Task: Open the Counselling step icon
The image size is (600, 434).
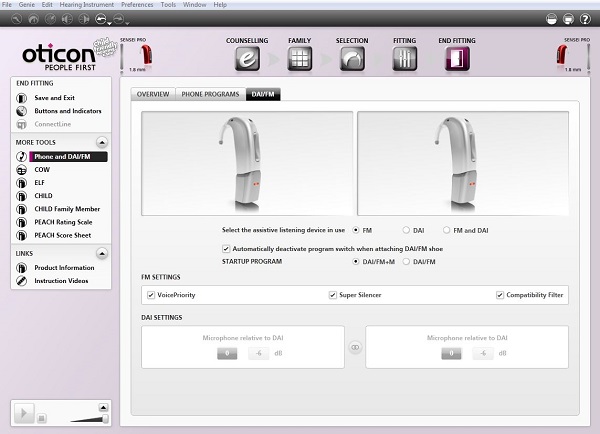Action: tap(246, 58)
